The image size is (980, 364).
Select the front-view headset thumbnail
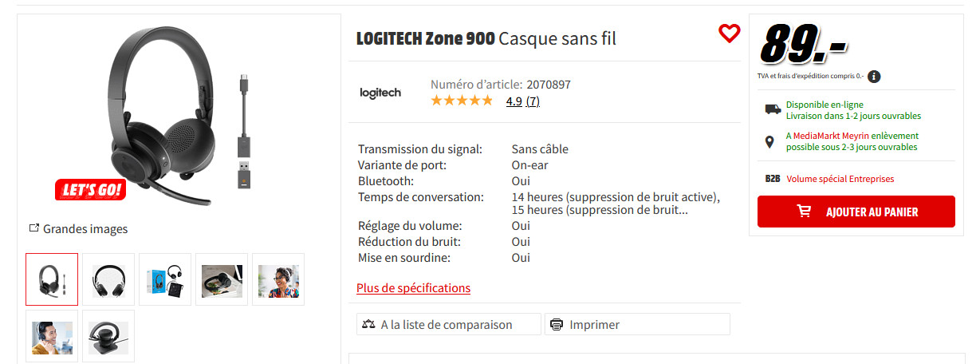[108, 279]
